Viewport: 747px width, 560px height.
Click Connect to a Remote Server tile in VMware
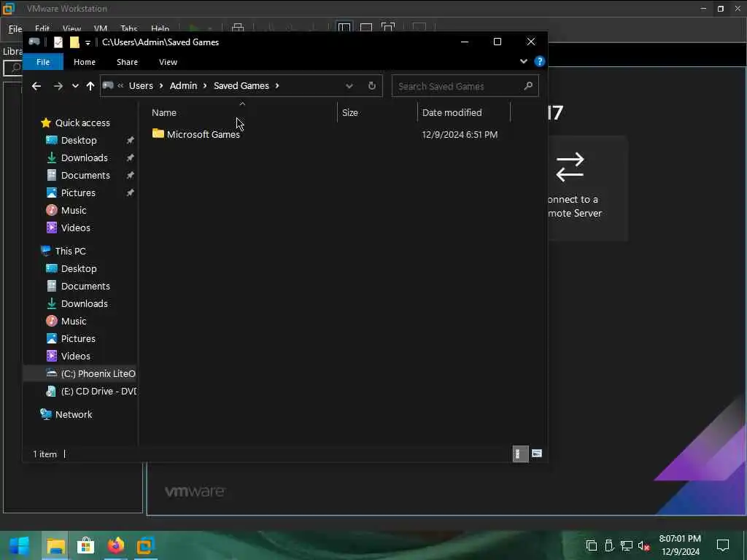tap(587, 188)
